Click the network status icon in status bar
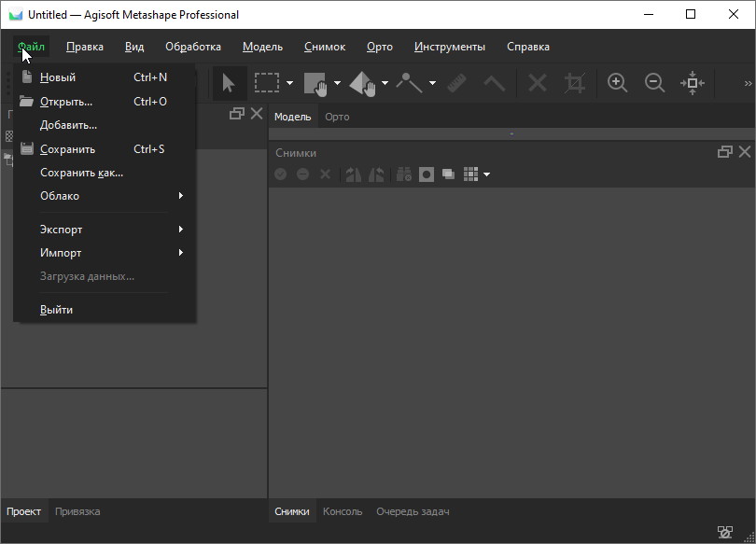 [x=724, y=532]
